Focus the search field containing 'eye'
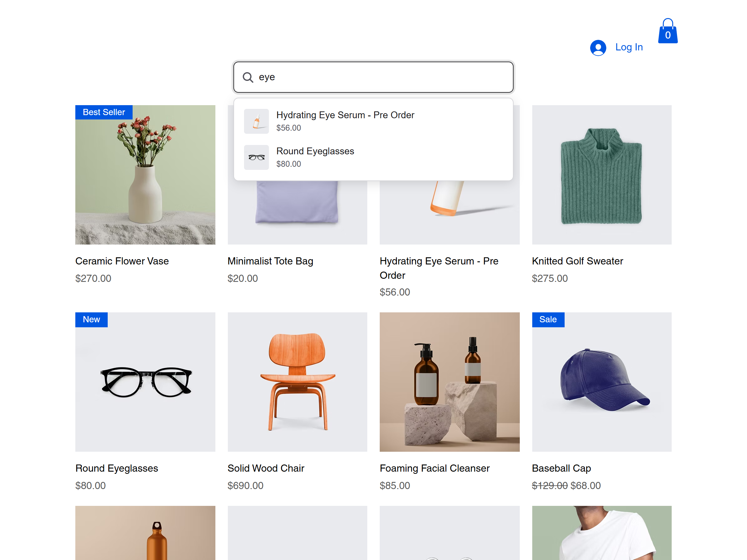Screen dimensions: 747x560 [x=373, y=77]
